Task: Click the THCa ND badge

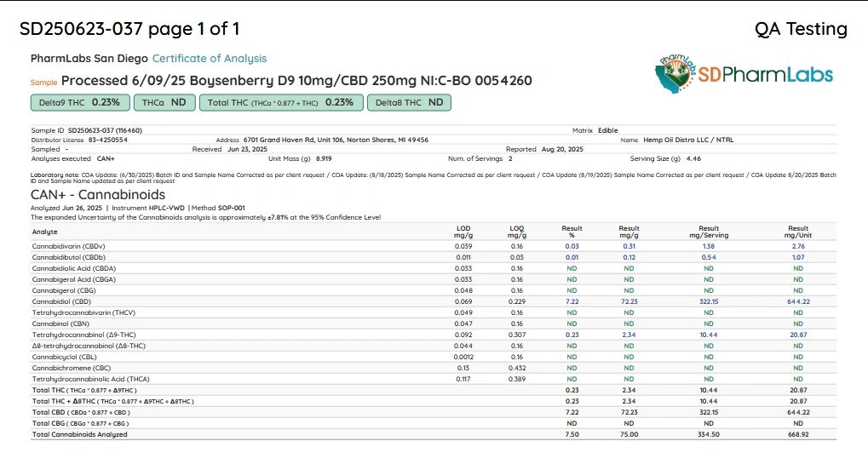Action: click(x=164, y=102)
